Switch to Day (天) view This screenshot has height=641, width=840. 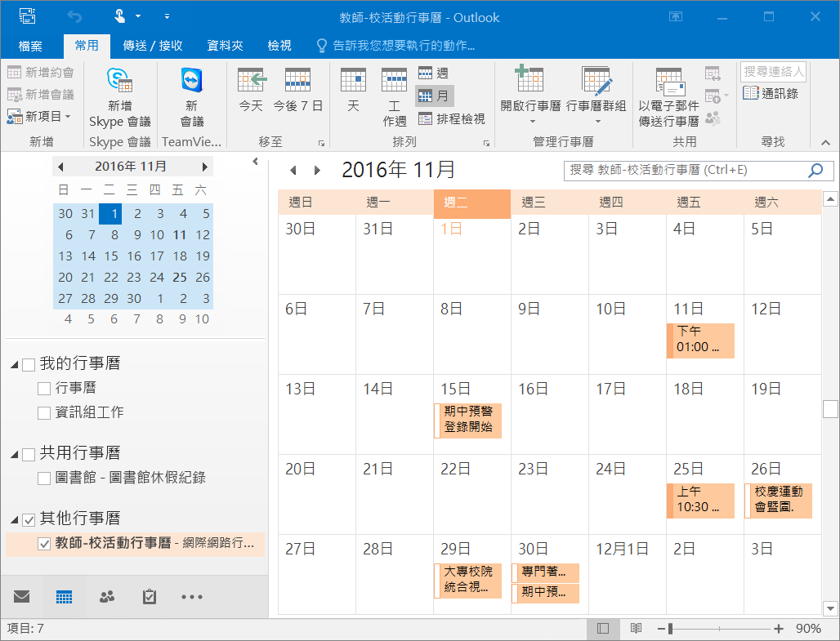coord(353,90)
